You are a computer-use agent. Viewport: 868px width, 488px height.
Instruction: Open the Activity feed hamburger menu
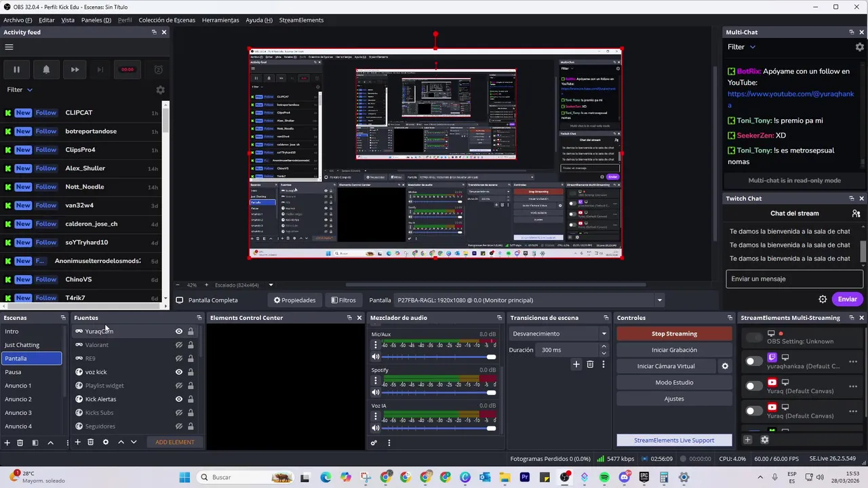(9, 47)
